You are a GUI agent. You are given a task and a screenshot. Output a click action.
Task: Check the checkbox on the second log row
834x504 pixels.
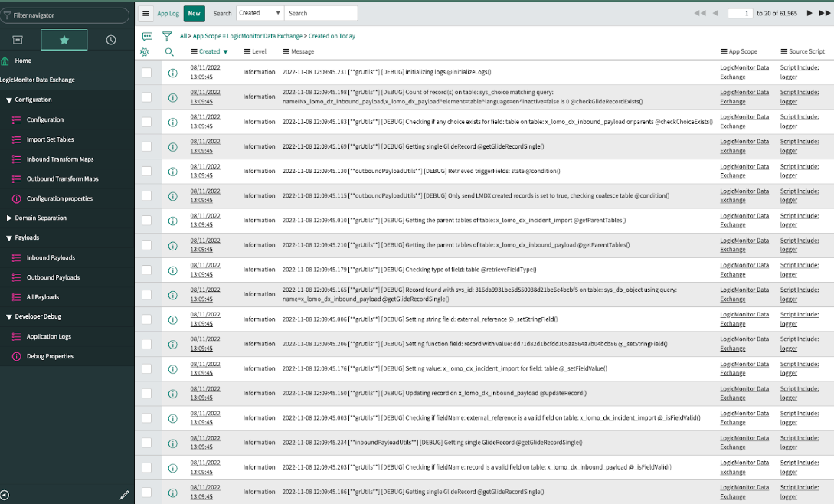coord(149,97)
